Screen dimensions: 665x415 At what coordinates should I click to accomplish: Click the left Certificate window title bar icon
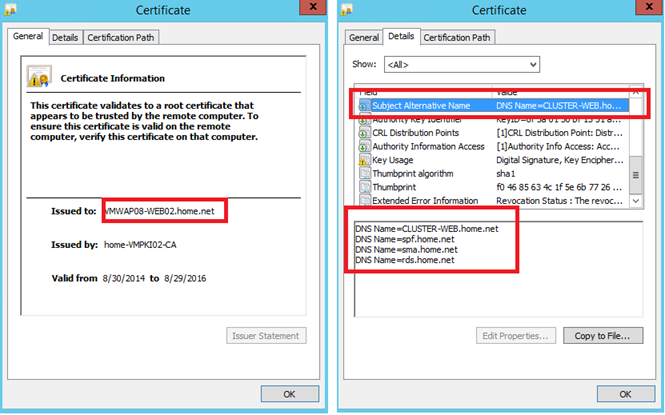10,9
